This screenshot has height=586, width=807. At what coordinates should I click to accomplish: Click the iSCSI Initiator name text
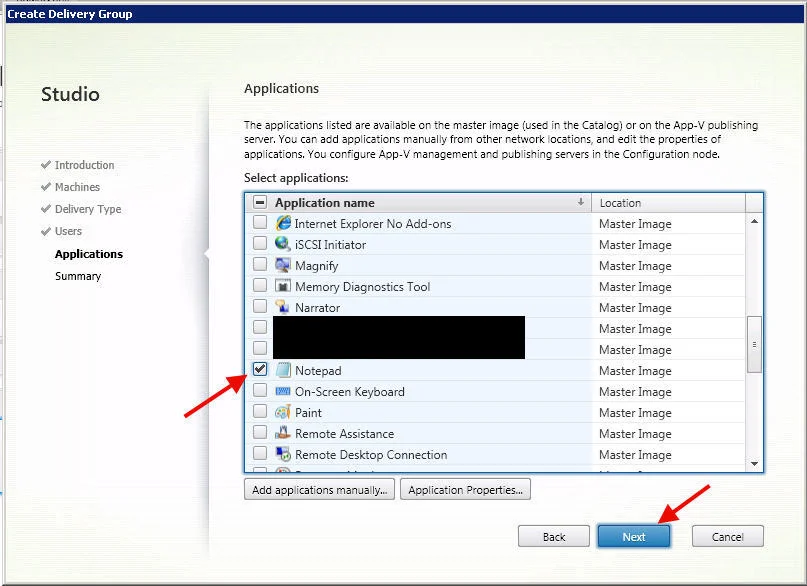[x=330, y=245]
